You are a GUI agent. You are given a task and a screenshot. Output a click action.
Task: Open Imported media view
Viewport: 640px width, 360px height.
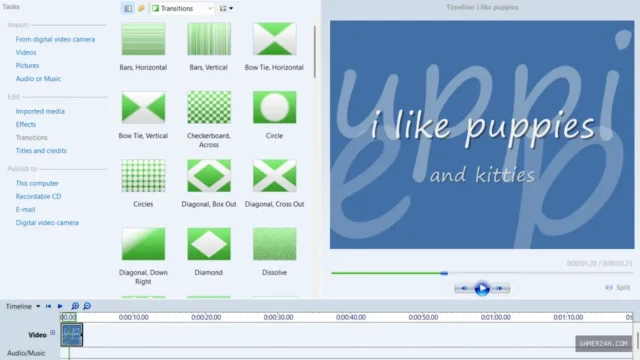click(40, 111)
